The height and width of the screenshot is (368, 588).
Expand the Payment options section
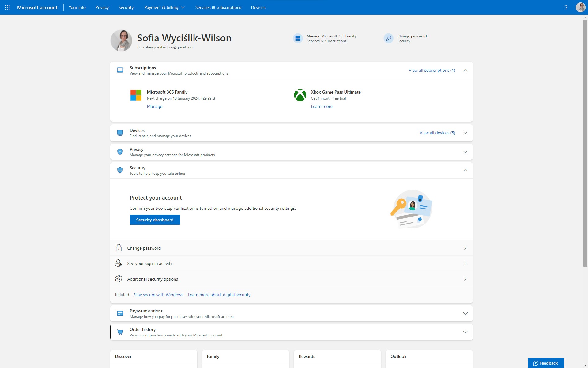pos(465,313)
